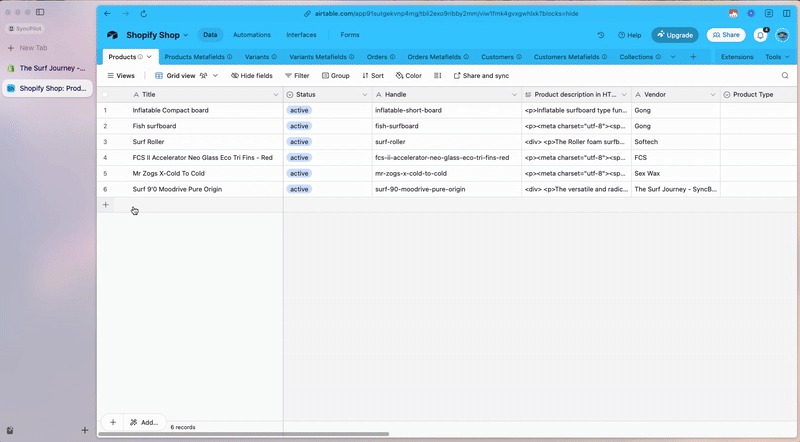Expand the Grid view options chevron
The width and height of the screenshot is (800, 442).
(x=215, y=76)
